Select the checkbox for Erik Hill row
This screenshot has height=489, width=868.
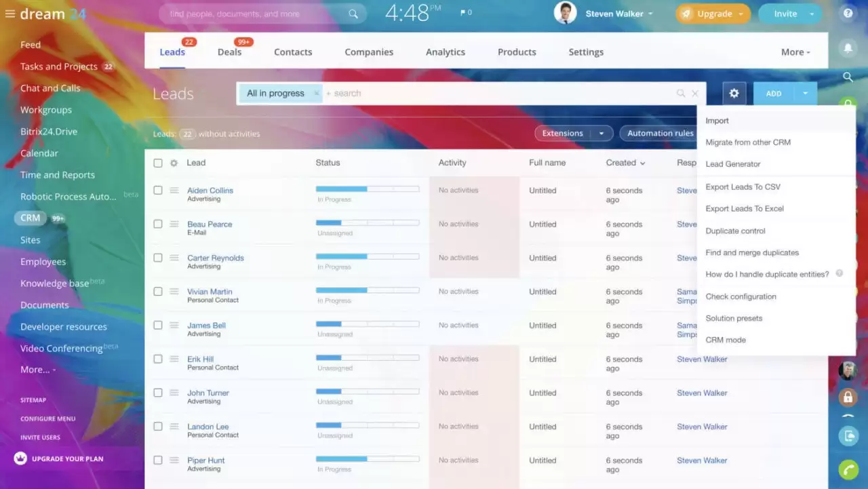(x=157, y=358)
